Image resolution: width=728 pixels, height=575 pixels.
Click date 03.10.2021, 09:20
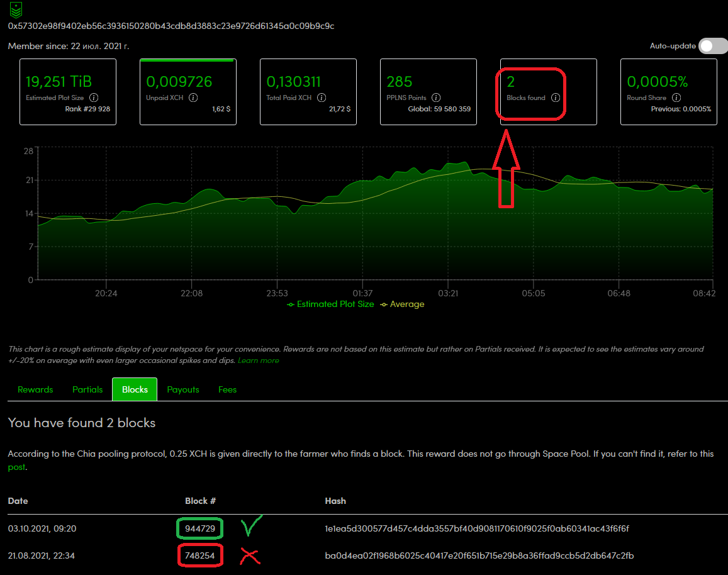coord(42,528)
